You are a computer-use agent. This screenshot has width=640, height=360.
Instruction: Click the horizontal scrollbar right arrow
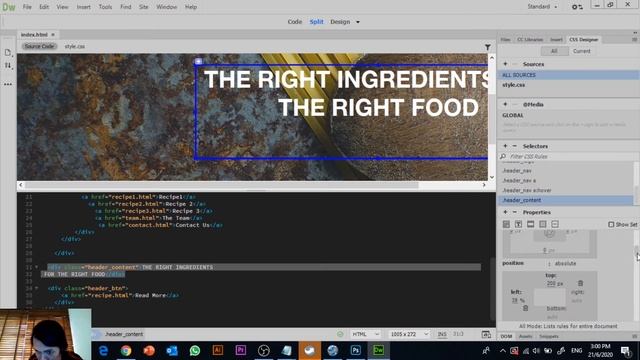[484, 185]
